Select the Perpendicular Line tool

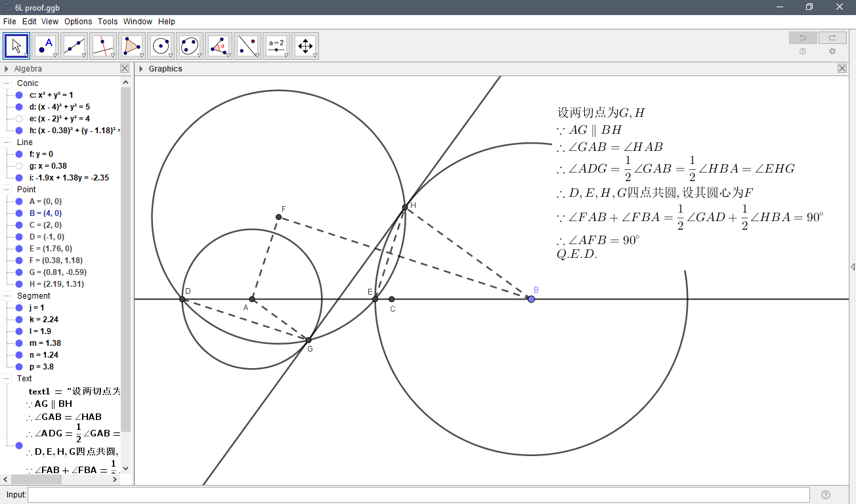(x=103, y=45)
